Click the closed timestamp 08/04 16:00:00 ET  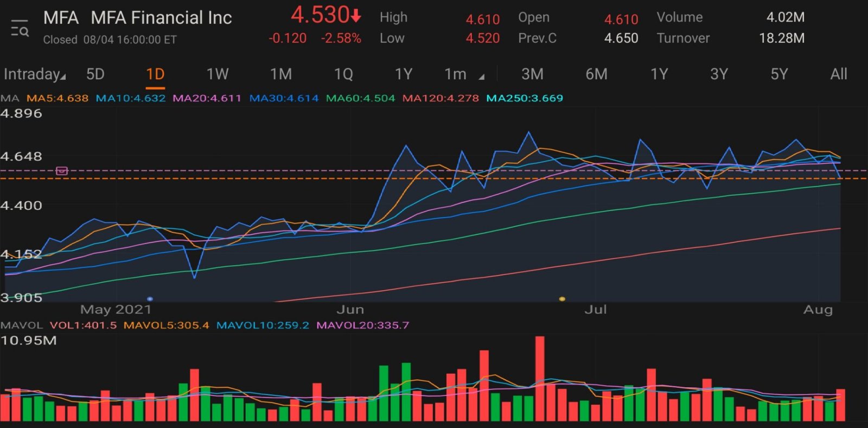click(x=130, y=40)
